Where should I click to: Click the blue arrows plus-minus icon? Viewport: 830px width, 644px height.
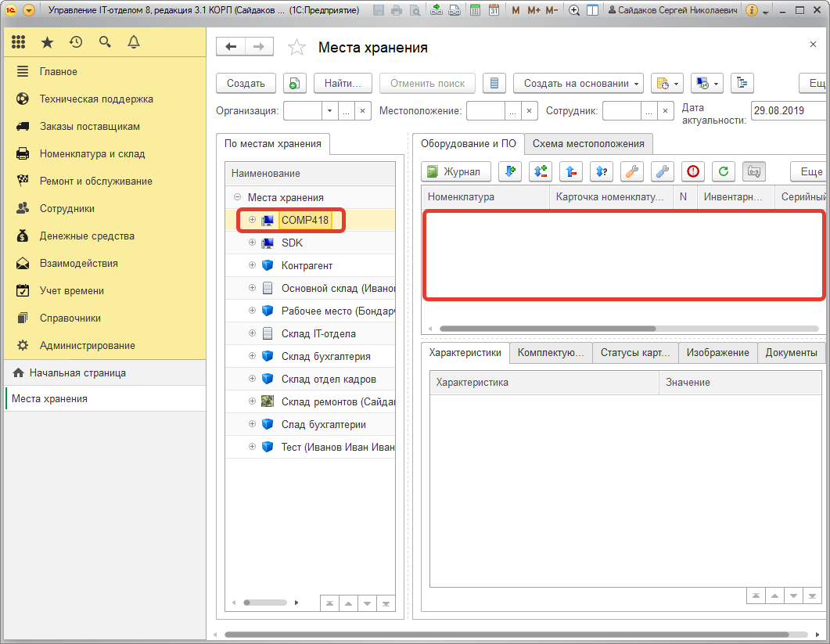tap(541, 171)
